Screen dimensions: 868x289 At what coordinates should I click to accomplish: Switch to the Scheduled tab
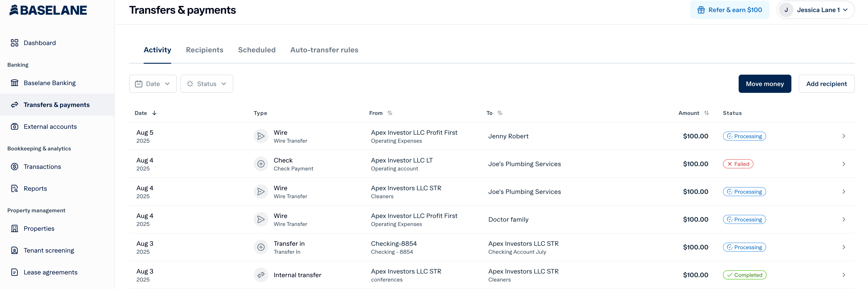click(257, 50)
